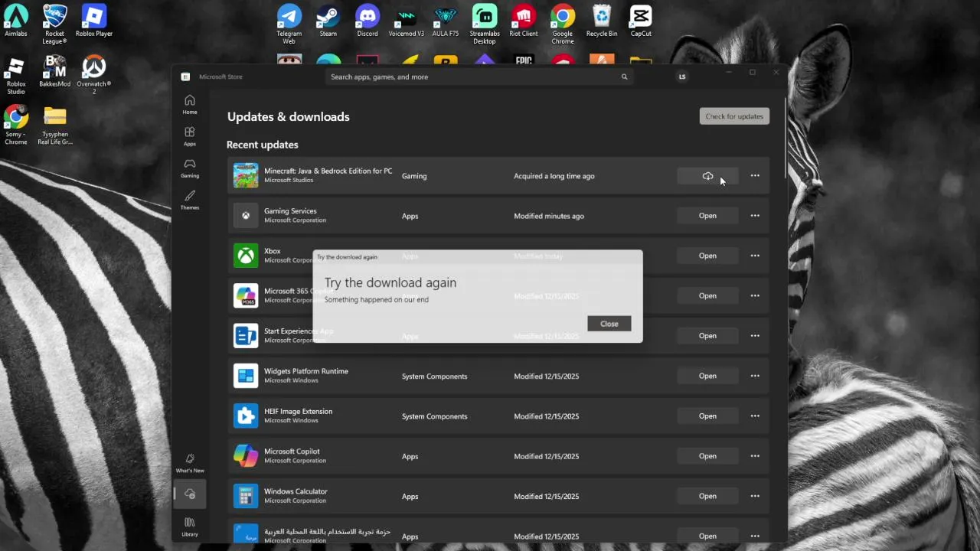Open the Xbox app button
Viewport: 980px width, 551px height.
707,256
